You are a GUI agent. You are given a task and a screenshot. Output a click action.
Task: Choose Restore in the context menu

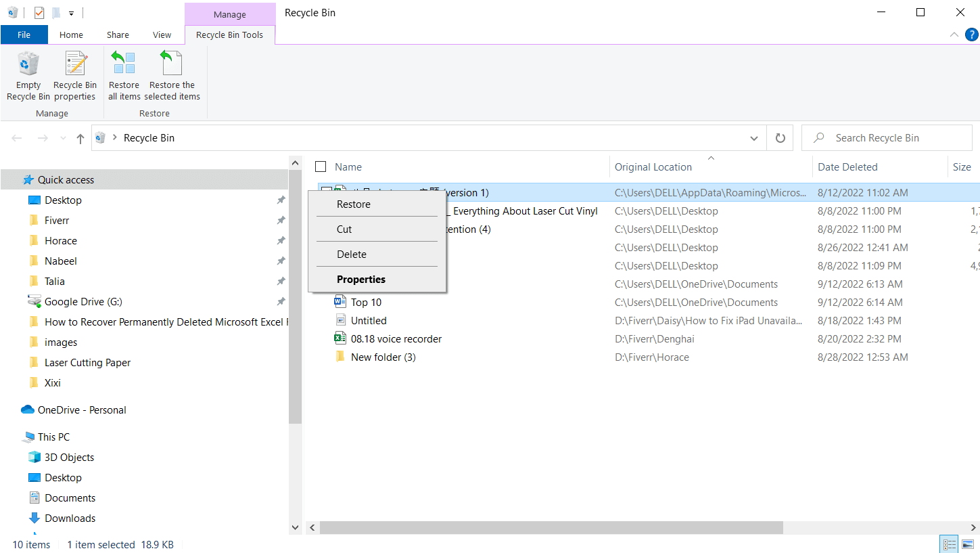click(377, 204)
